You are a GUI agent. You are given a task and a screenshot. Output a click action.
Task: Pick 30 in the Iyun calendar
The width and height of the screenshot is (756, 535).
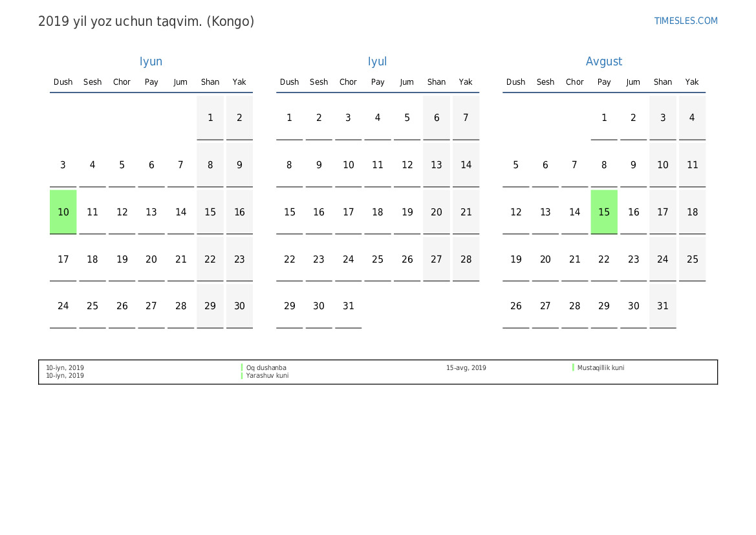click(x=239, y=306)
